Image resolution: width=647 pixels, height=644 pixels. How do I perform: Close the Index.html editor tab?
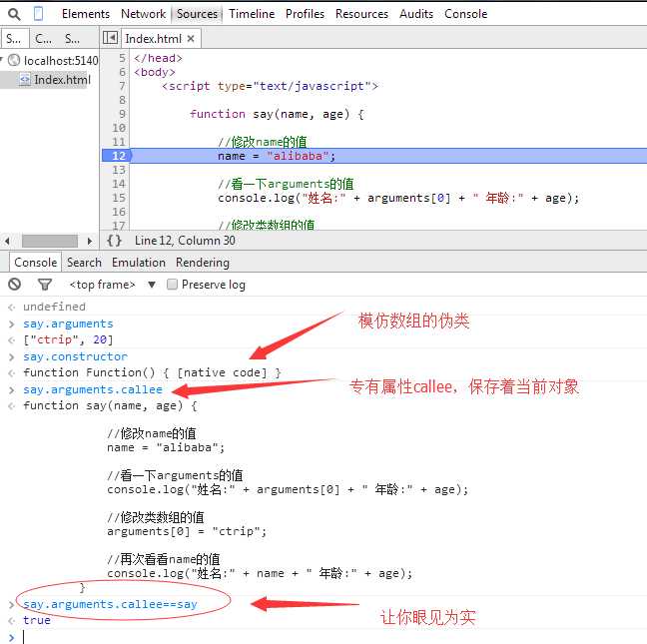tap(191, 39)
